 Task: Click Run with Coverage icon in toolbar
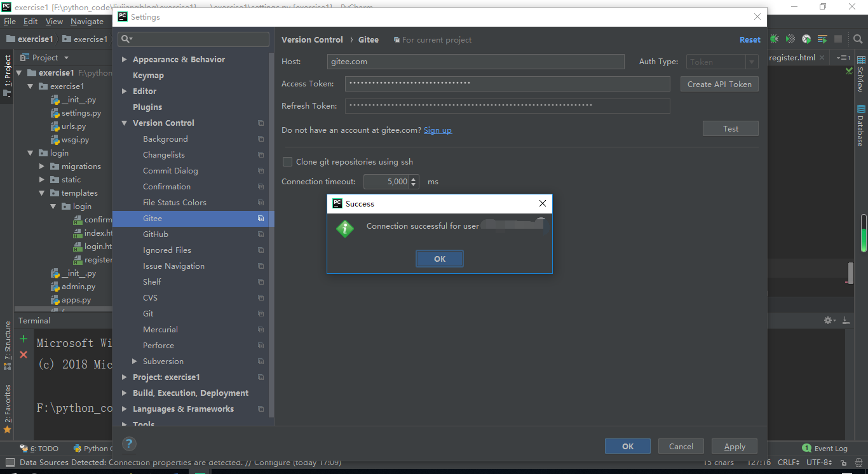(790, 39)
